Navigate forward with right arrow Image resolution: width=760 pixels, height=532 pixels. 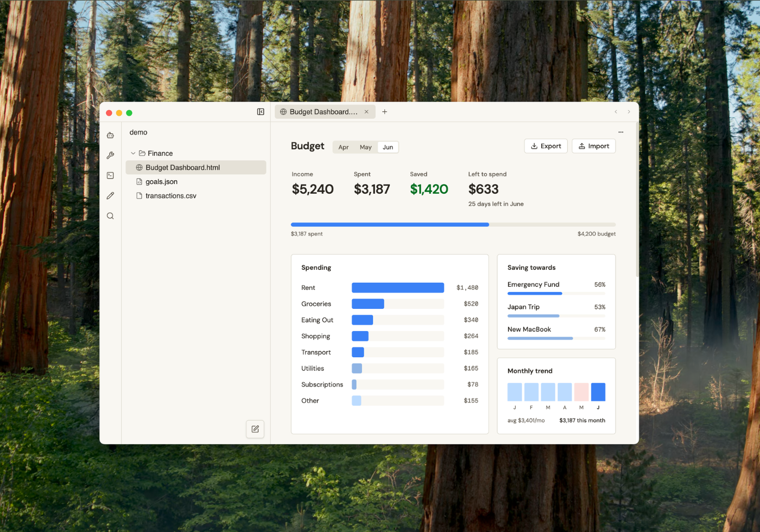pos(629,112)
